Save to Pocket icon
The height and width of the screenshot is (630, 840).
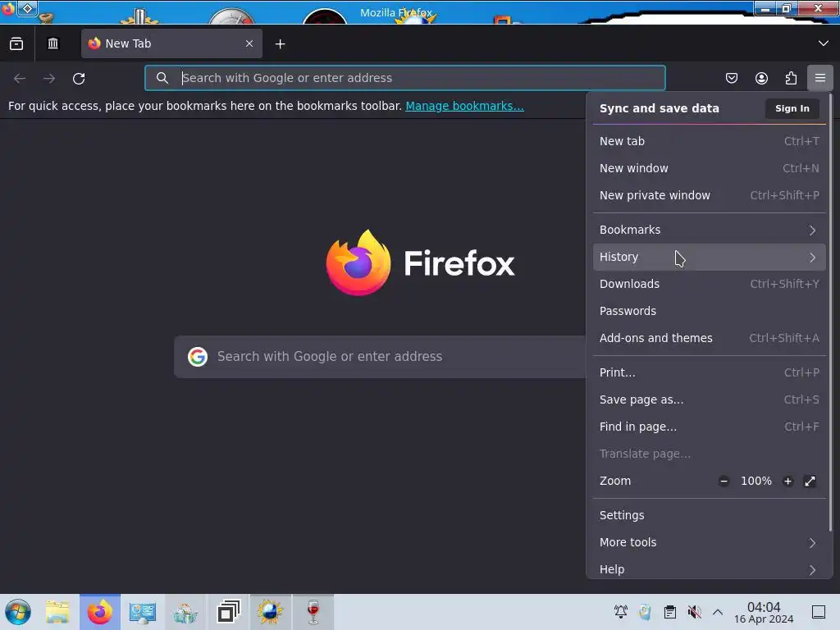[731, 78]
